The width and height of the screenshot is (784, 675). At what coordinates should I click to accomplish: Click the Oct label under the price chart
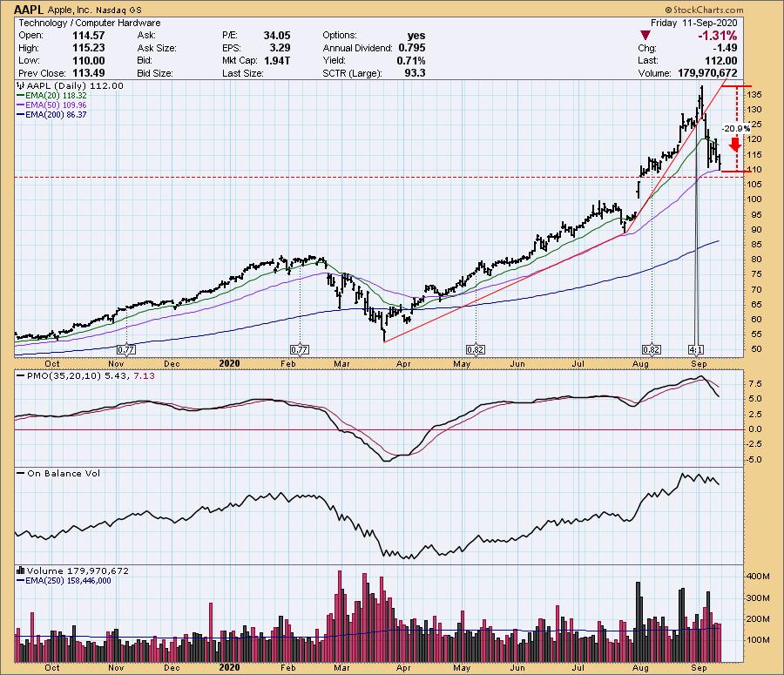coord(52,363)
